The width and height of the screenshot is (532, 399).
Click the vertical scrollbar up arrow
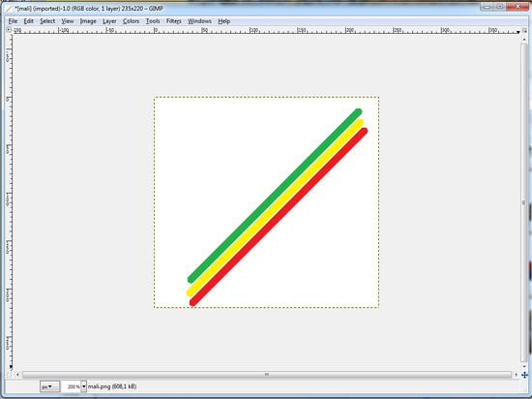tap(524, 39)
